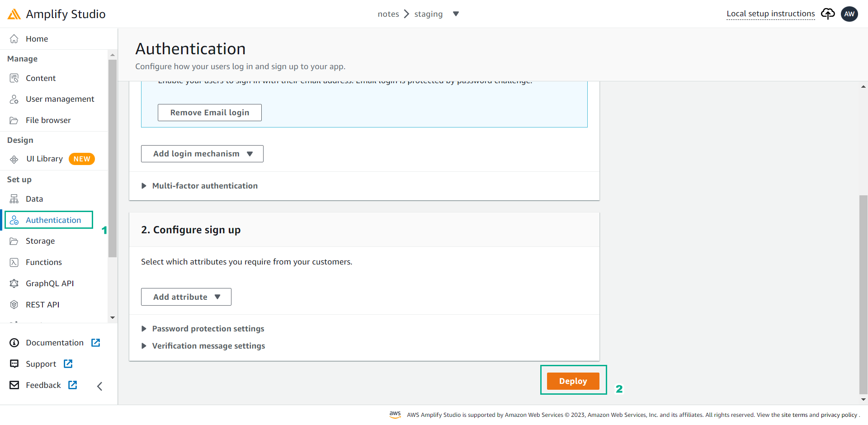The height and width of the screenshot is (425, 868).
Task: Go to User management page
Action: (60, 99)
